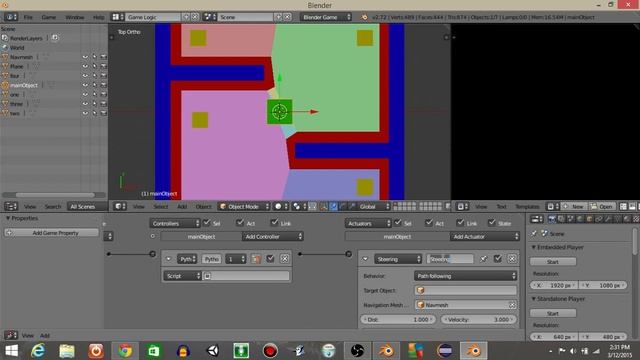Clear the Navmesh navigation mesh field X
Image resolution: width=640 pixels, height=360 pixels.
[x=512, y=305]
